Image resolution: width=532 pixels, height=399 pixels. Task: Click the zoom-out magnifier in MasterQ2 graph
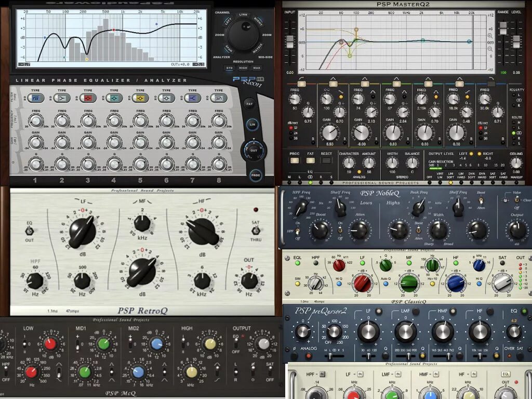click(x=490, y=49)
